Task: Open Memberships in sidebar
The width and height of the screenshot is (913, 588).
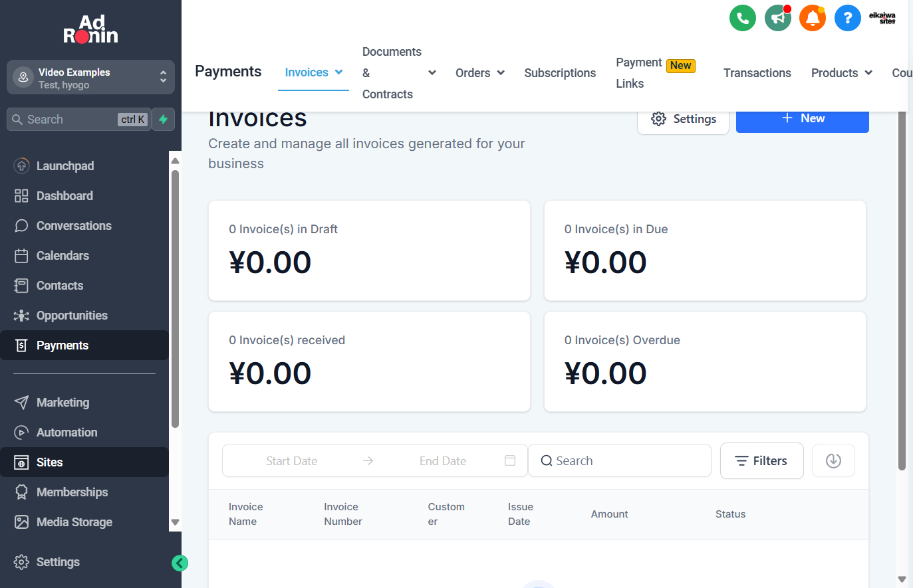Action: point(84,492)
